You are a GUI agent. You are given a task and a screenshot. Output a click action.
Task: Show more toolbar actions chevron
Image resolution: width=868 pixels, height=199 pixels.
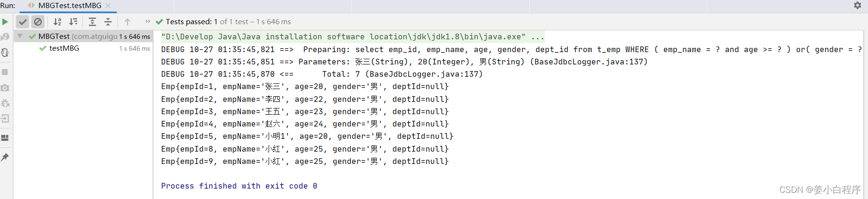coord(147,21)
